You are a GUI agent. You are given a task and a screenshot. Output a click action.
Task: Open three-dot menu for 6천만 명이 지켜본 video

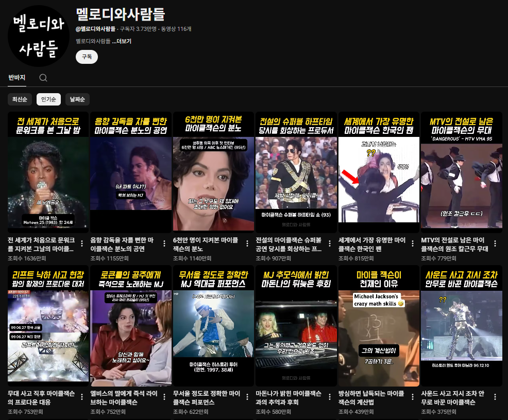click(x=247, y=243)
